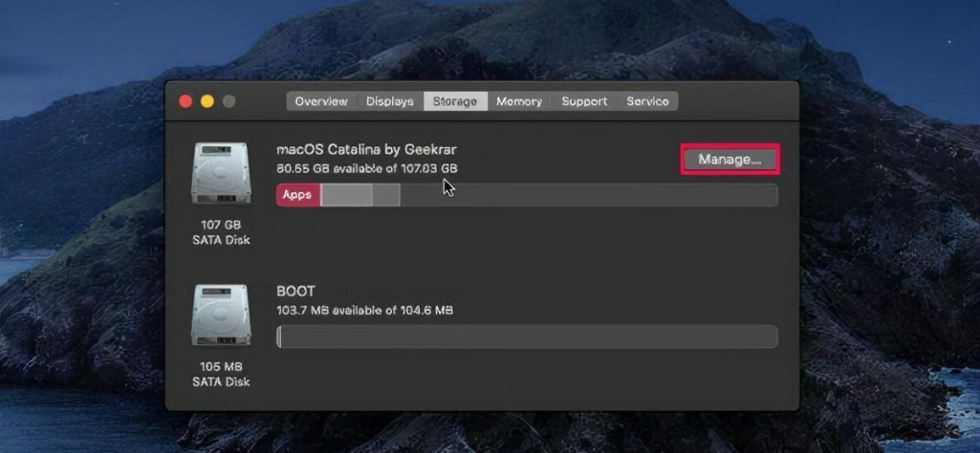
Task: Click the BOOT volume name
Action: [x=295, y=291]
